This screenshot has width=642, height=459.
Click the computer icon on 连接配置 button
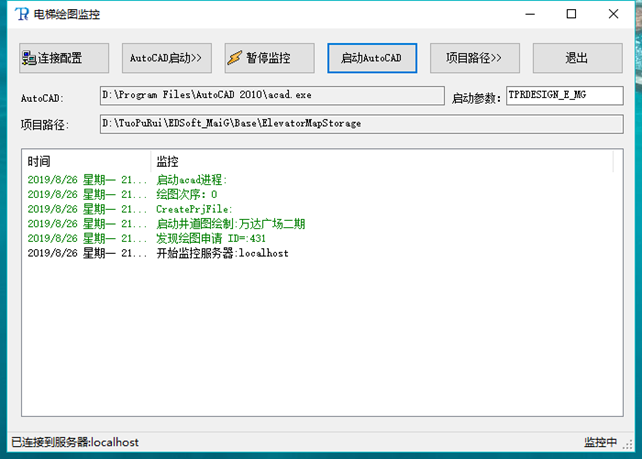click(x=30, y=58)
